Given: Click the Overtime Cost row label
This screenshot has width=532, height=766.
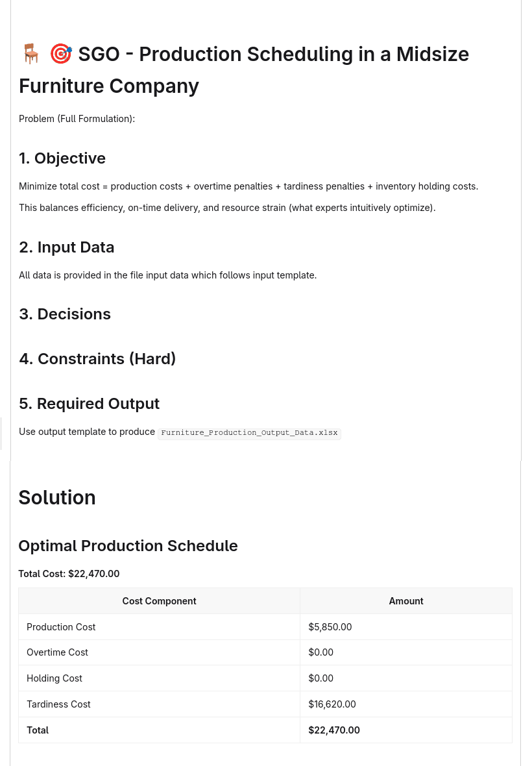Looking at the screenshot, I should (x=57, y=652).
